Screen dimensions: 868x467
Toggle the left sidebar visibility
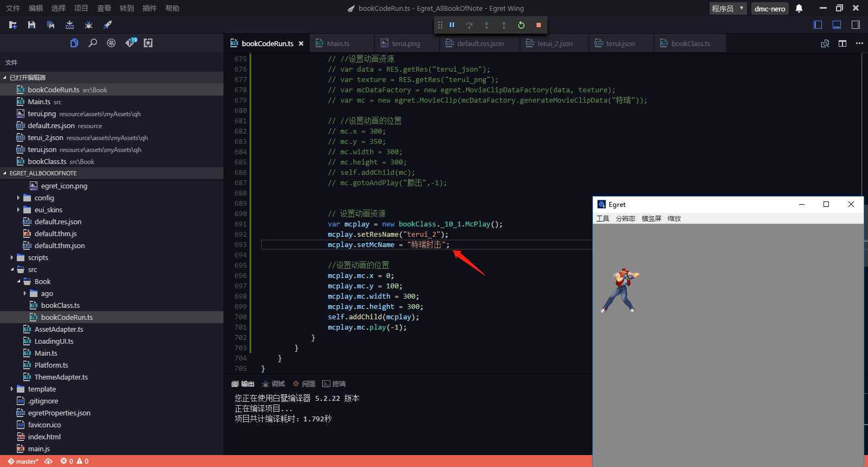click(x=818, y=24)
